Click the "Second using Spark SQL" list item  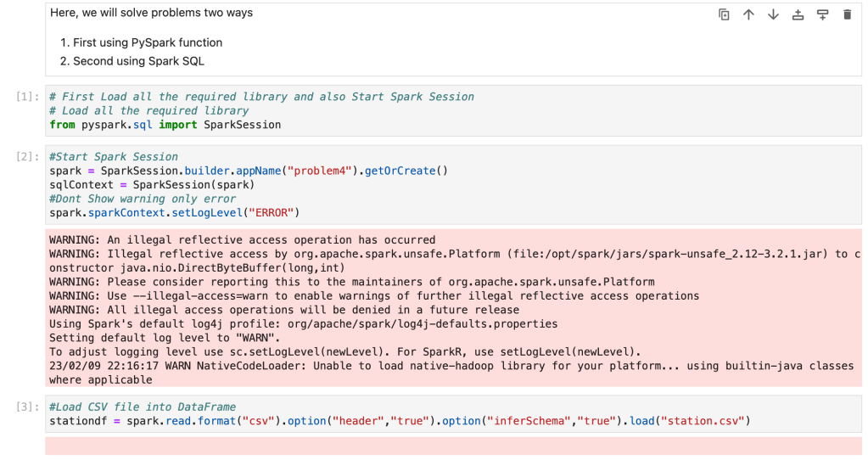(138, 61)
